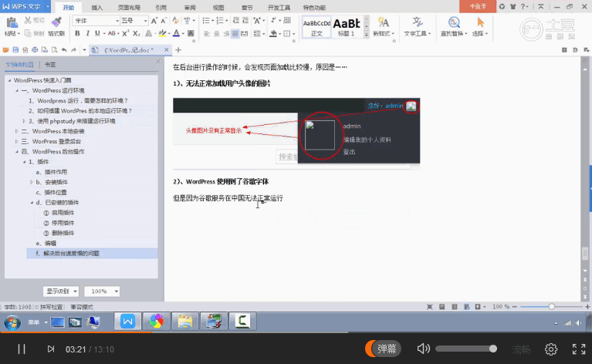The image size is (592, 364).
Task: Open paragraph shading fill dropdown
Action: point(279,34)
